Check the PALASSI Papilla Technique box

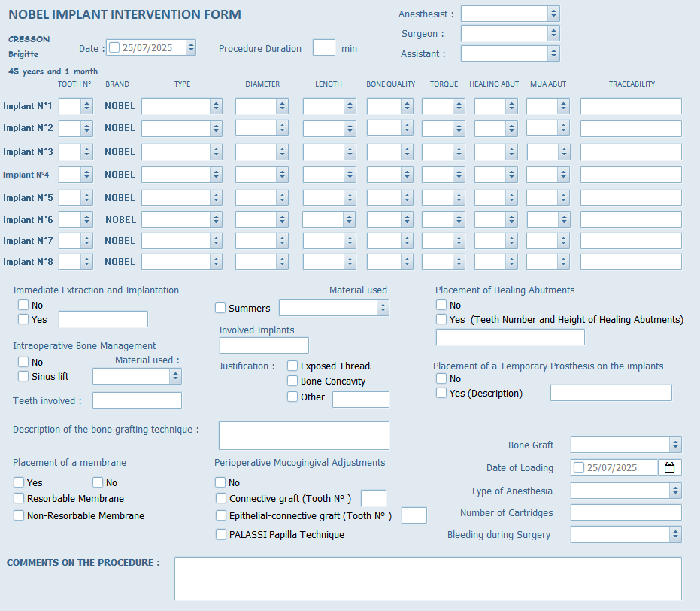(220, 534)
